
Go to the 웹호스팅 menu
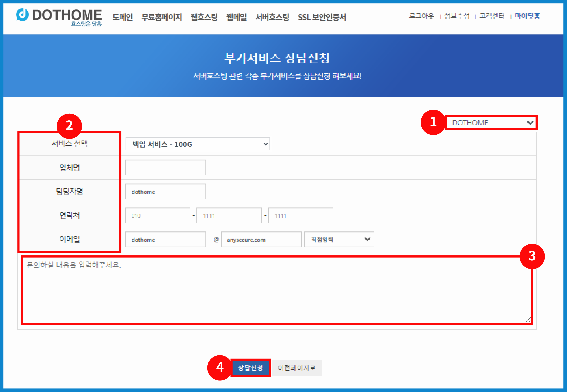coord(204,17)
